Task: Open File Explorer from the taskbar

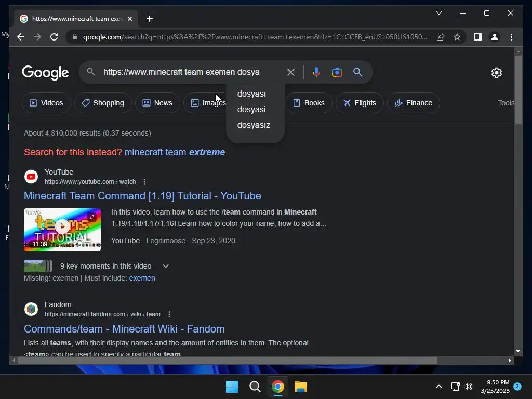Action: pyautogui.click(x=301, y=387)
